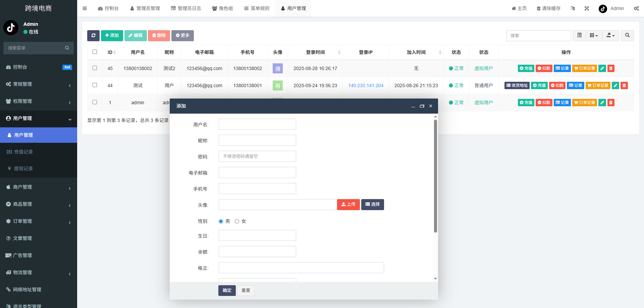
Task: Open the column visibility dropdown above the table
Action: pyautogui.click(x=594, y=36)
